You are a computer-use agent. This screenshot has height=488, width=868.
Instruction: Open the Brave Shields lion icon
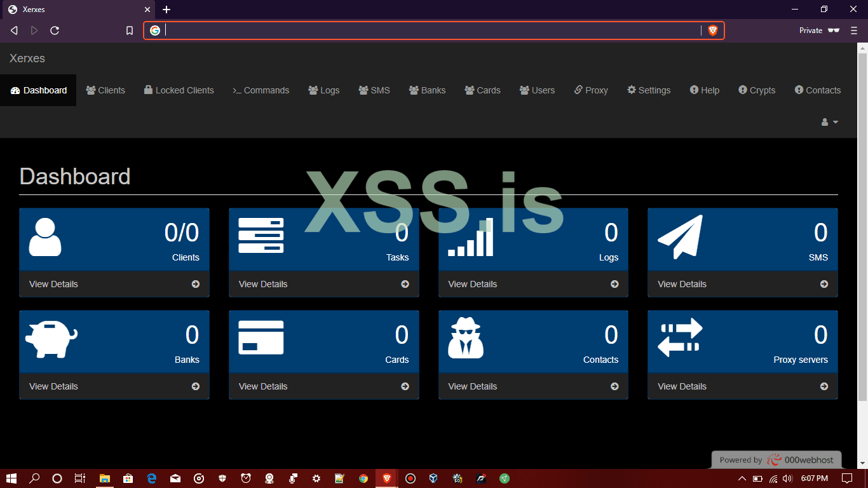713,30
